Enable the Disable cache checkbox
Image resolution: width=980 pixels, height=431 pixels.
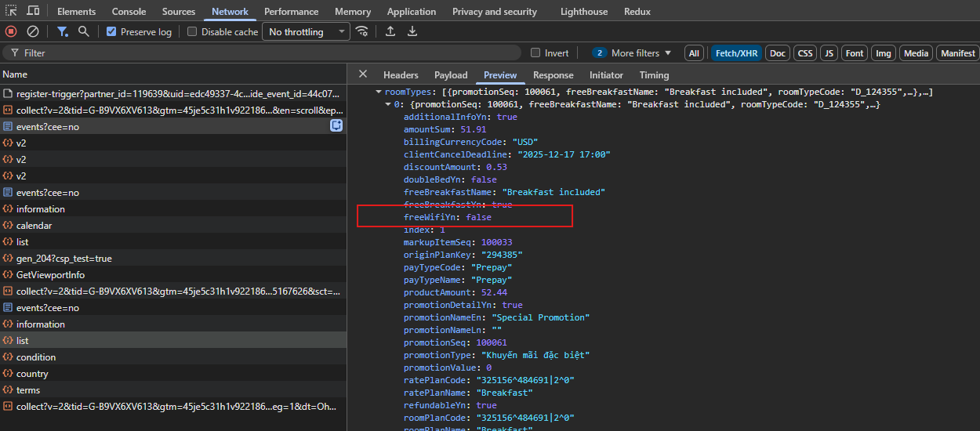[192, 32]
